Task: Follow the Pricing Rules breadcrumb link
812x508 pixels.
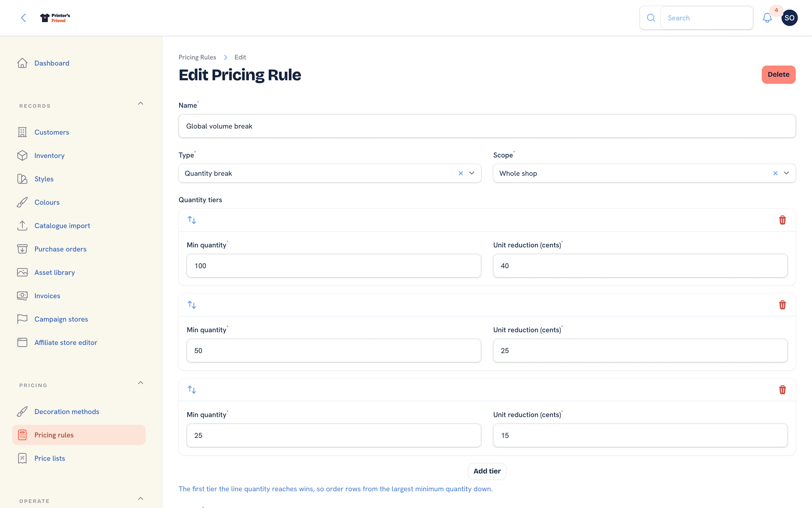Action: tap(197, 57)
